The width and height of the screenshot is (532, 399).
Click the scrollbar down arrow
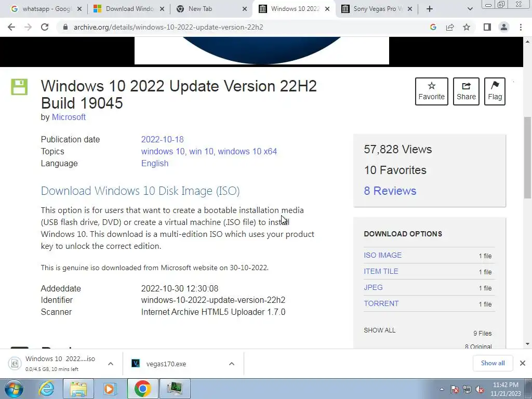527,344
